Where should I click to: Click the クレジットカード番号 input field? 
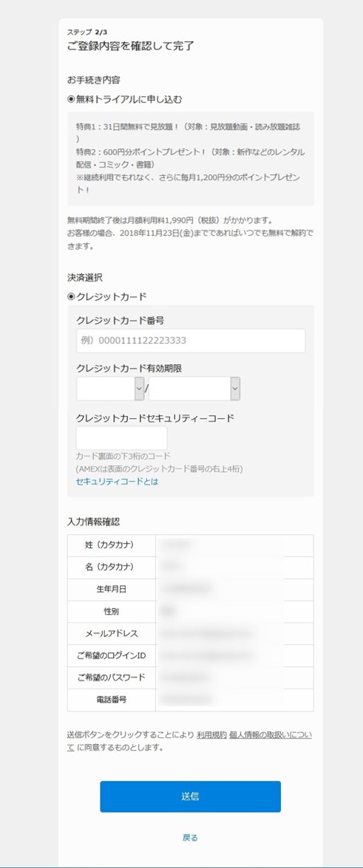191,341
